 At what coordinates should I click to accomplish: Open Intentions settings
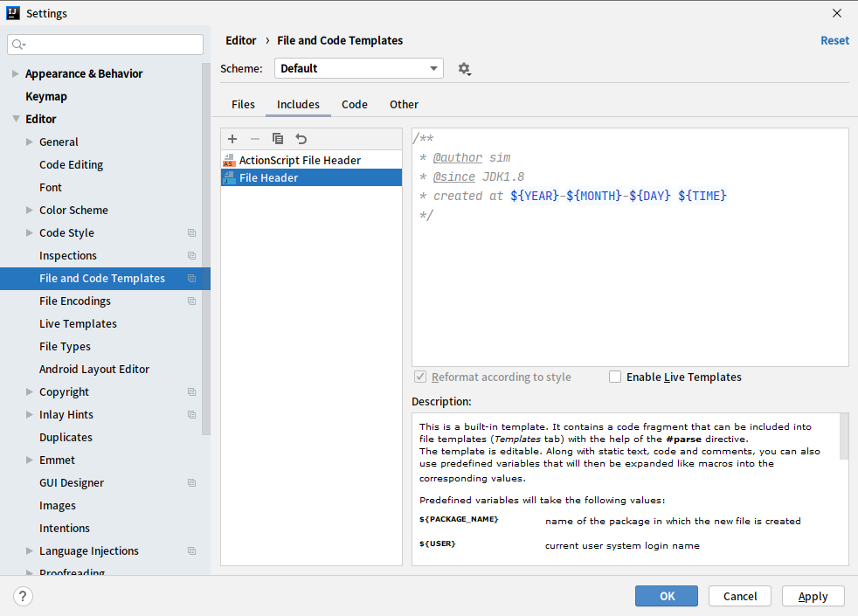tap(65, 528)
